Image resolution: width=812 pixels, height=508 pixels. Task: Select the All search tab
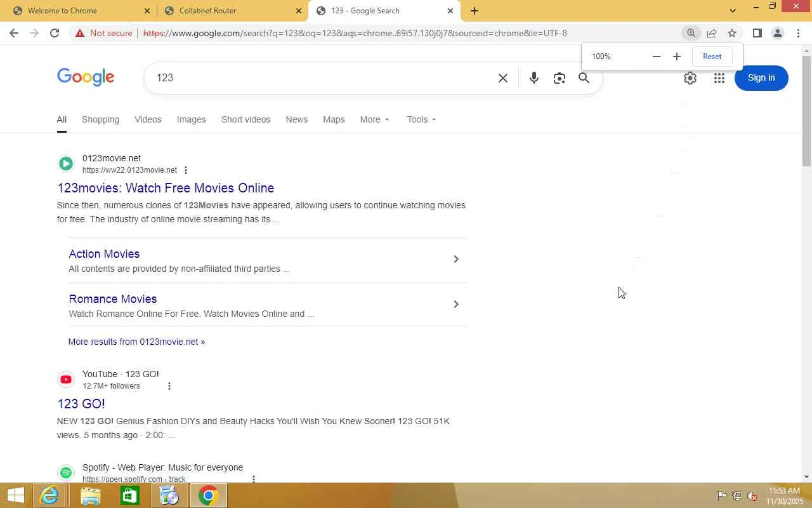click(x=62, y=119)
